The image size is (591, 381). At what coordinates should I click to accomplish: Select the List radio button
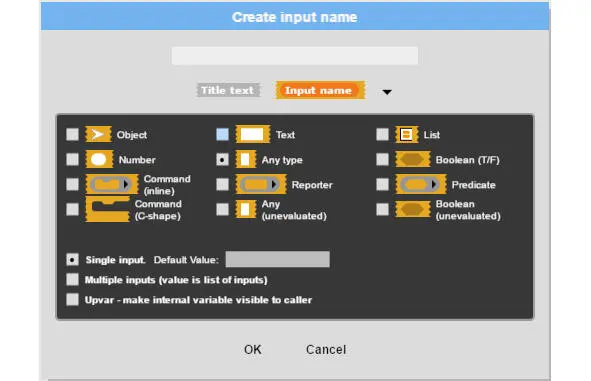point(382,134)
